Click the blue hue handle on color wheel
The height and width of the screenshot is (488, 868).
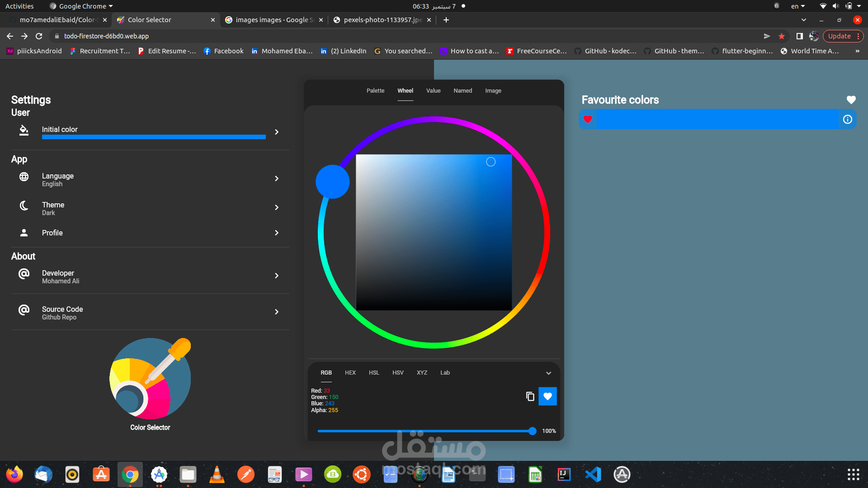click(333, 182)
